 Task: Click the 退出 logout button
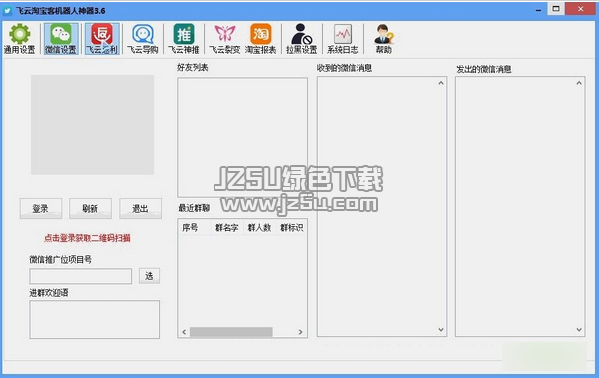140,208
